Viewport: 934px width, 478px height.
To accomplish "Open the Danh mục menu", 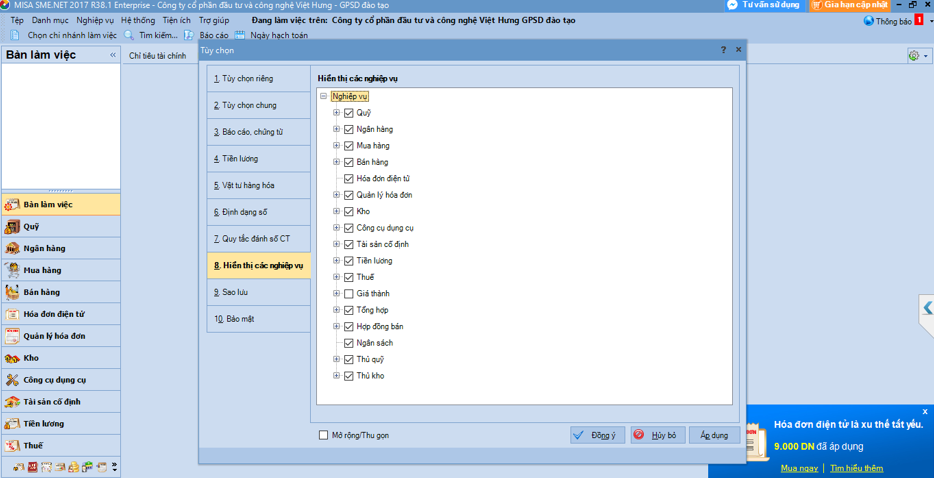I will 50,20.
